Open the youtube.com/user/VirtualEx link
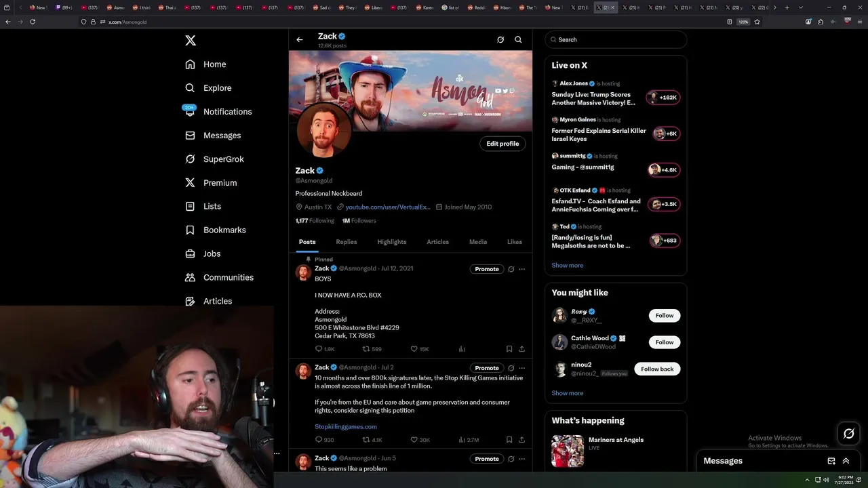Viewport: 868px width, 488px height. (x=388, y=207)
